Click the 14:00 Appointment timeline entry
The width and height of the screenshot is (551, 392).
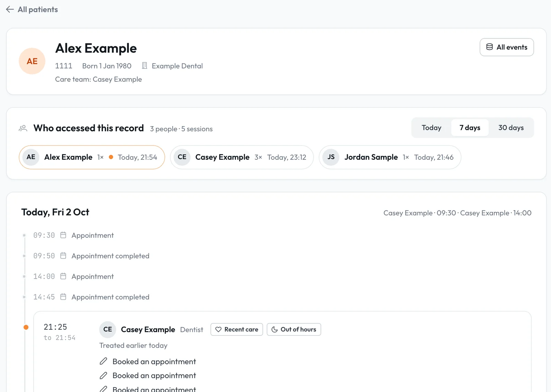pos(73,277)
